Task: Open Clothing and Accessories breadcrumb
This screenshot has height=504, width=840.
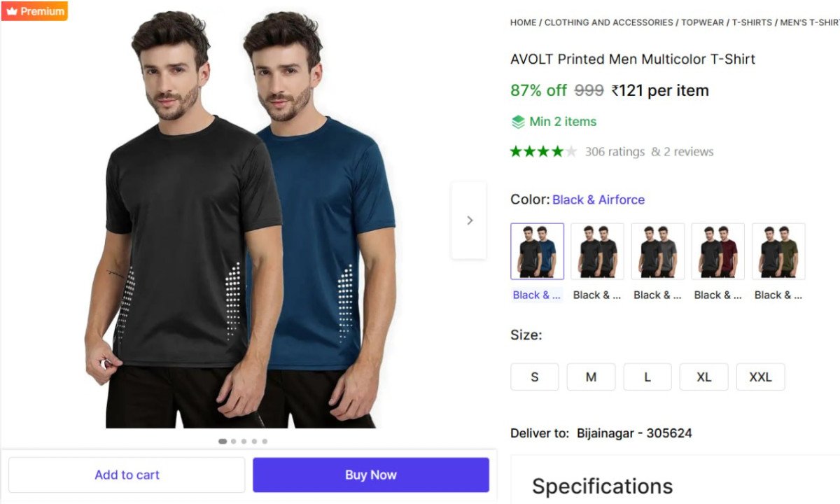Action: coord(608,22)
